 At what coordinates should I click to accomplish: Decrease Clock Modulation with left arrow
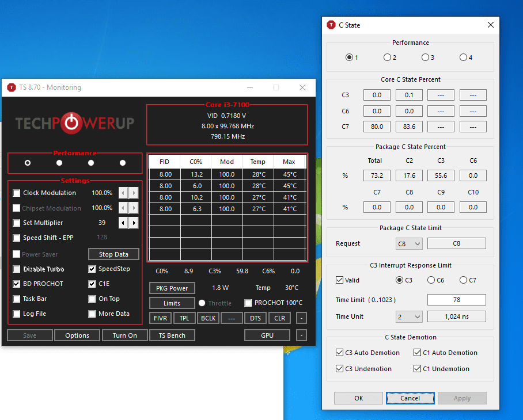click(123, 193)
